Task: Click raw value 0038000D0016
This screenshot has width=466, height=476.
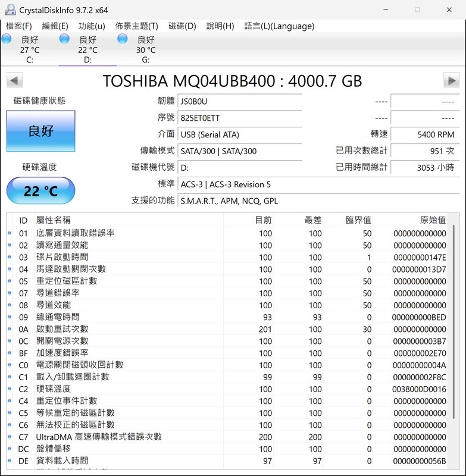Action: pyautogui.click(x=419, y=389)
